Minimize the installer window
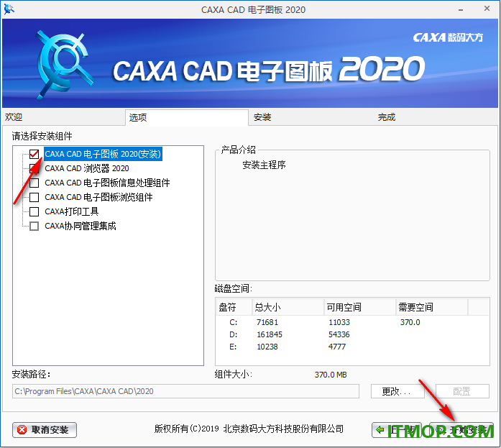The image size is (501, 448). (x=461, y=10)
